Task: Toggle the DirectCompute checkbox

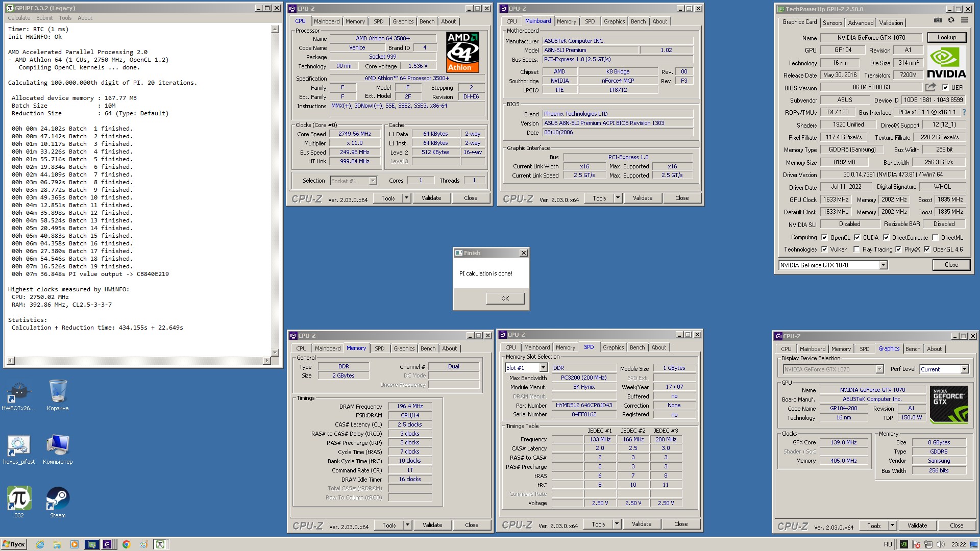Action: 886,237
